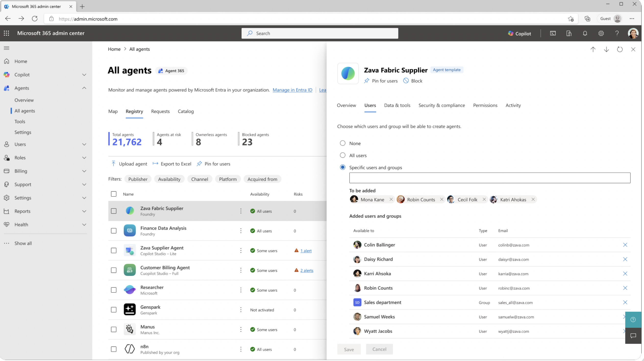
Task: Click Export to Excel
Action: pyautogui.click(x=172, y=164)
